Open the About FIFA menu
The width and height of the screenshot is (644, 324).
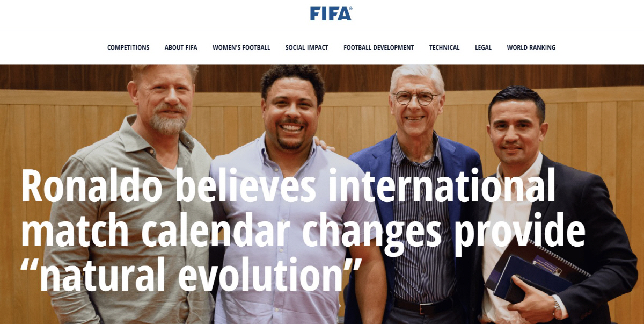181,48
